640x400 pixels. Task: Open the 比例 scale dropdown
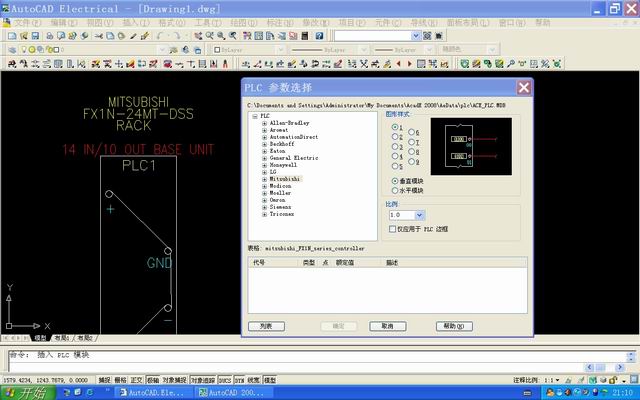click(421, 214)
